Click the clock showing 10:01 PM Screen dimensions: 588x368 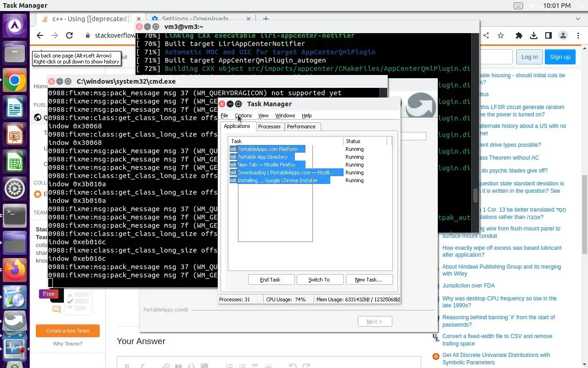(557, 6)
